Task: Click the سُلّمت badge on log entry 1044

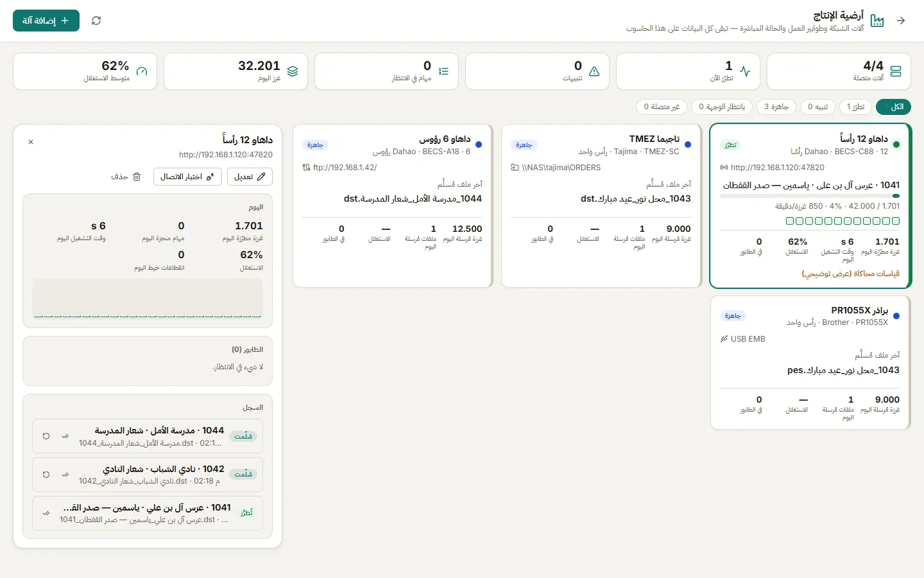Action: (x=243, y=436)
